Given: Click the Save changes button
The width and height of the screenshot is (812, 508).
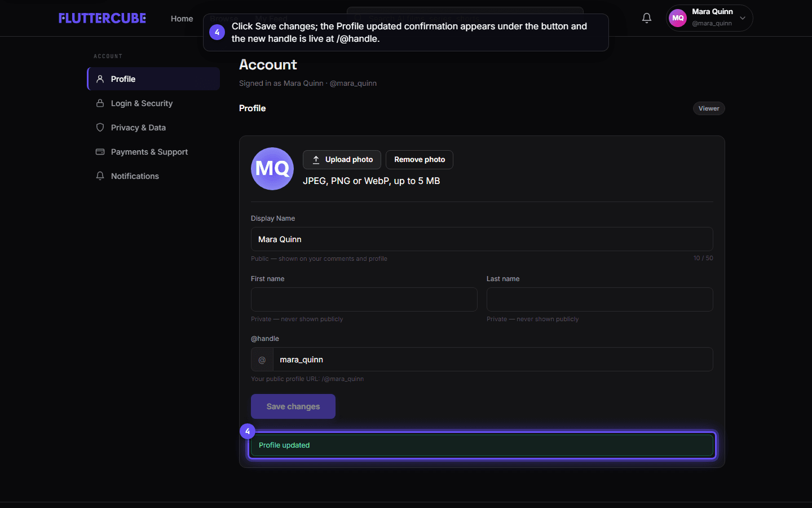Looking at the screenshot, I should [x=293, y=406].
